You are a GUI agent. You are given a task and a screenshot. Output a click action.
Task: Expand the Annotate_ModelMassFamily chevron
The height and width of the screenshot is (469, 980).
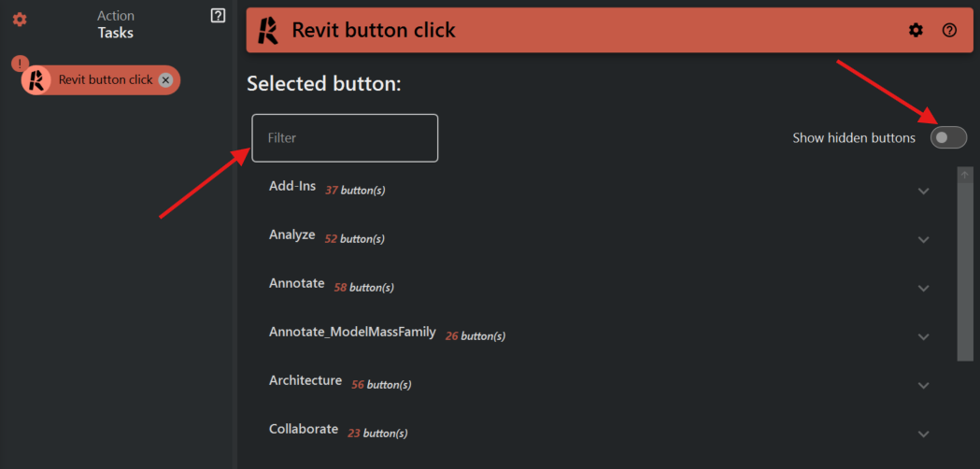pos(924,336)
